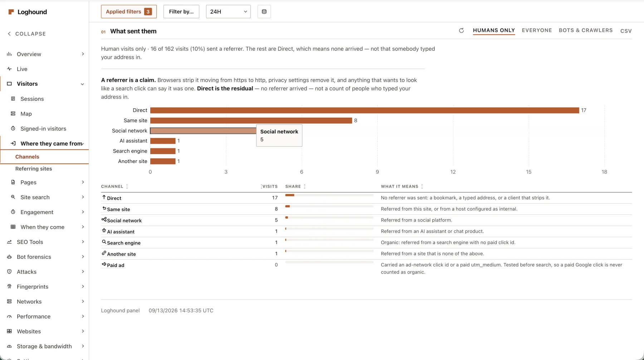Click the Same site bar in chart

(251, 120)
